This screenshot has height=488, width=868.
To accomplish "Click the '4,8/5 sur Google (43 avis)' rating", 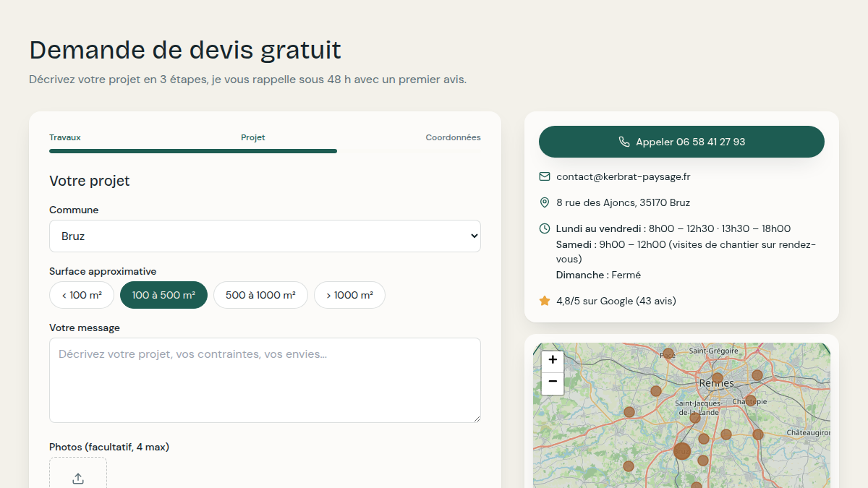I will point(616,301).
